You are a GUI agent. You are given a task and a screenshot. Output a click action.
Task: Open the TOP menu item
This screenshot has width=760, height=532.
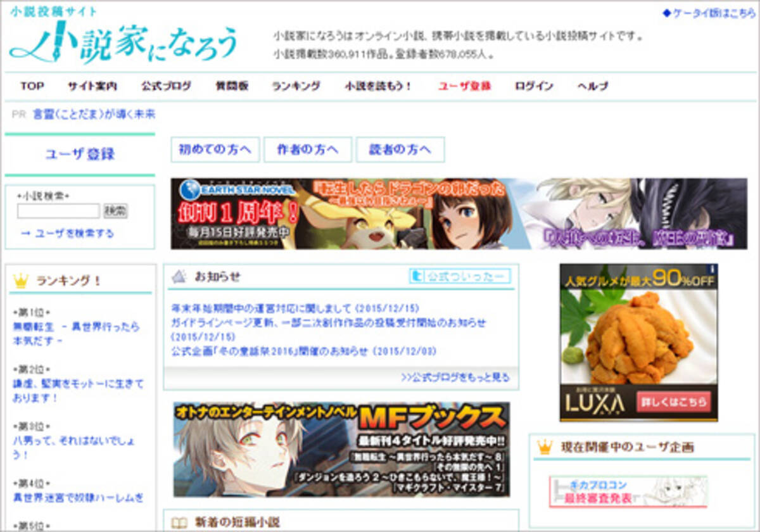coord(32,86)
